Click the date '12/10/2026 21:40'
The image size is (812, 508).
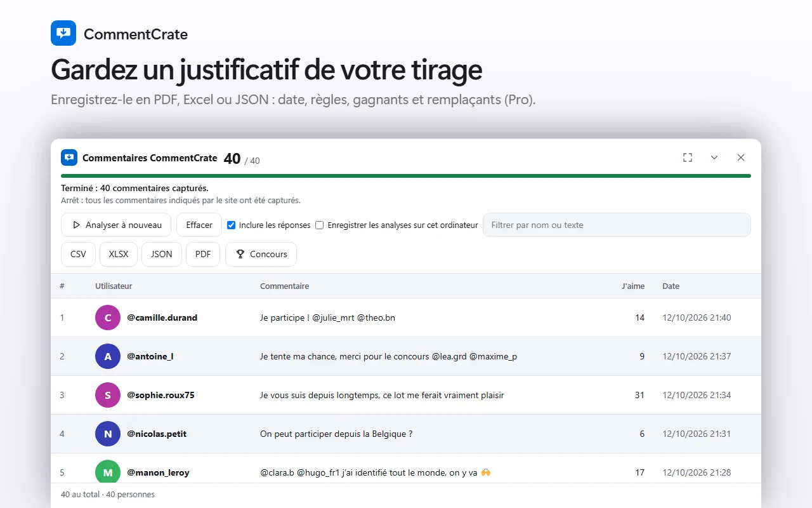697,317
